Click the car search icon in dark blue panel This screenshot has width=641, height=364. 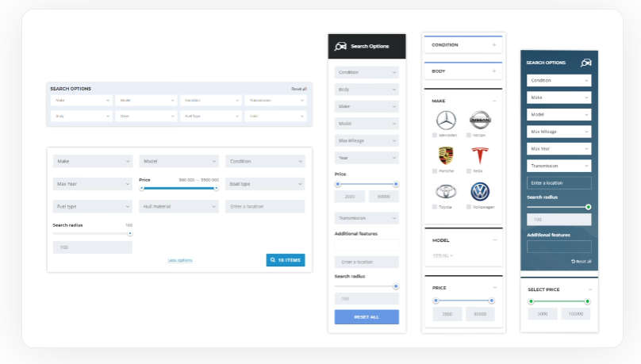click(x=585, y=63)
